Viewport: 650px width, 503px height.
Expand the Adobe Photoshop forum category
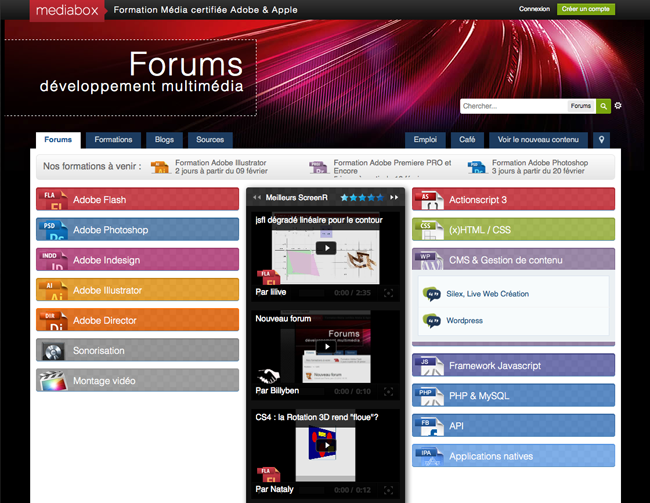138,230
